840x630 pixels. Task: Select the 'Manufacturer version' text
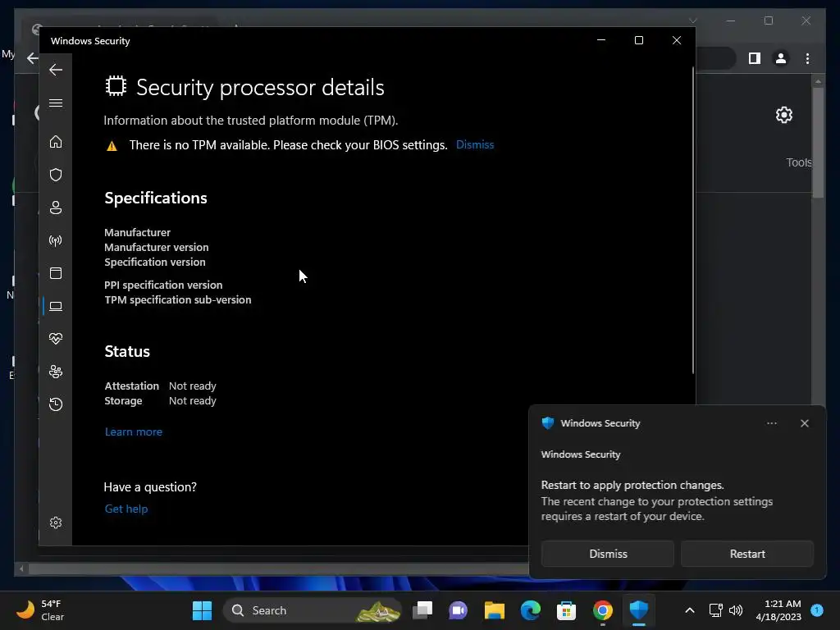point(157,247)
